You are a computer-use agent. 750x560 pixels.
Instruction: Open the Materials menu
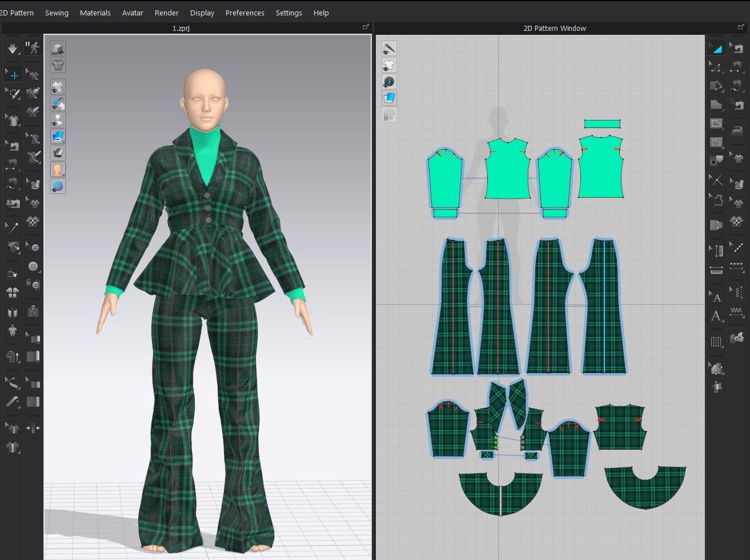pos(95,13)
